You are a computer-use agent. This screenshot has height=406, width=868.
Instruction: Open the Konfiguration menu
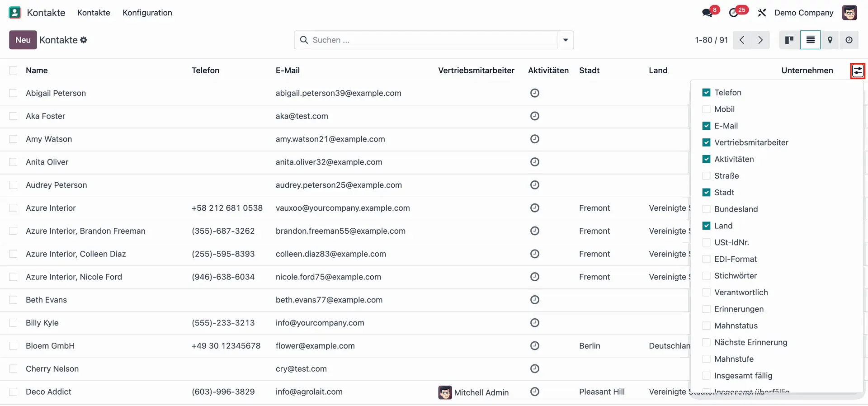coord(147,13)
